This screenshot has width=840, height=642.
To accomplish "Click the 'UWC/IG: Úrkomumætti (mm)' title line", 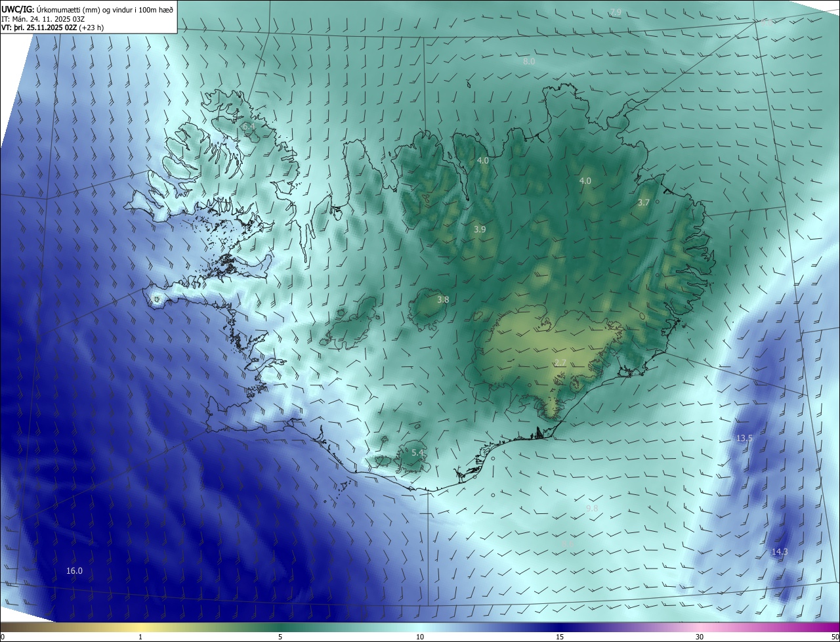I will click(x=88, y=9).
